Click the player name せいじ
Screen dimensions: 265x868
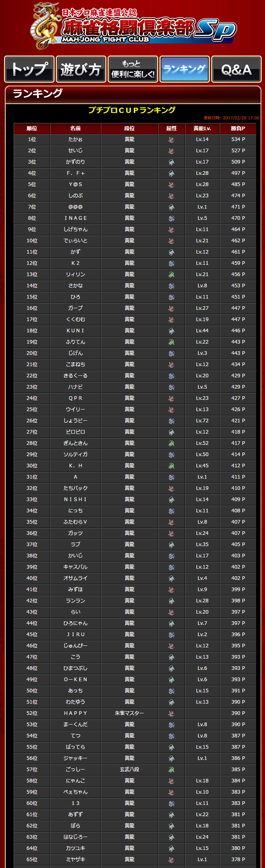coord(75,151)
